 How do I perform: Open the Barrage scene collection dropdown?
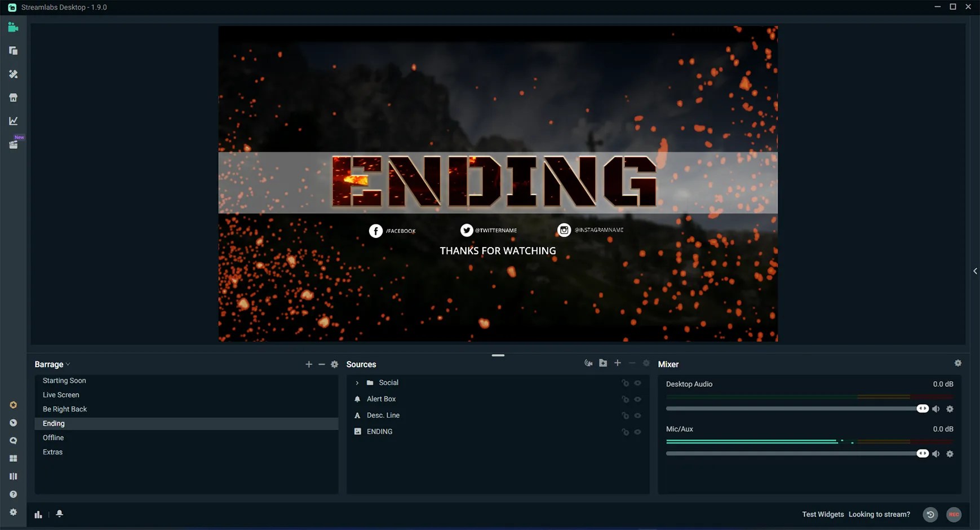point(67,364)
